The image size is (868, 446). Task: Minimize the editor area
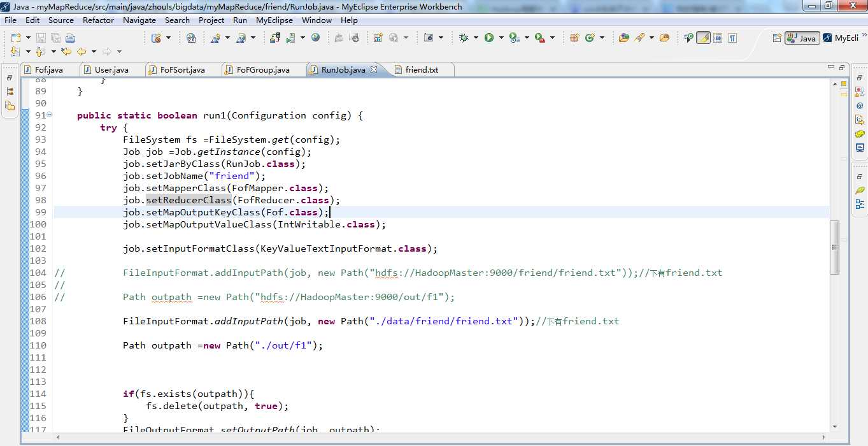830,67
